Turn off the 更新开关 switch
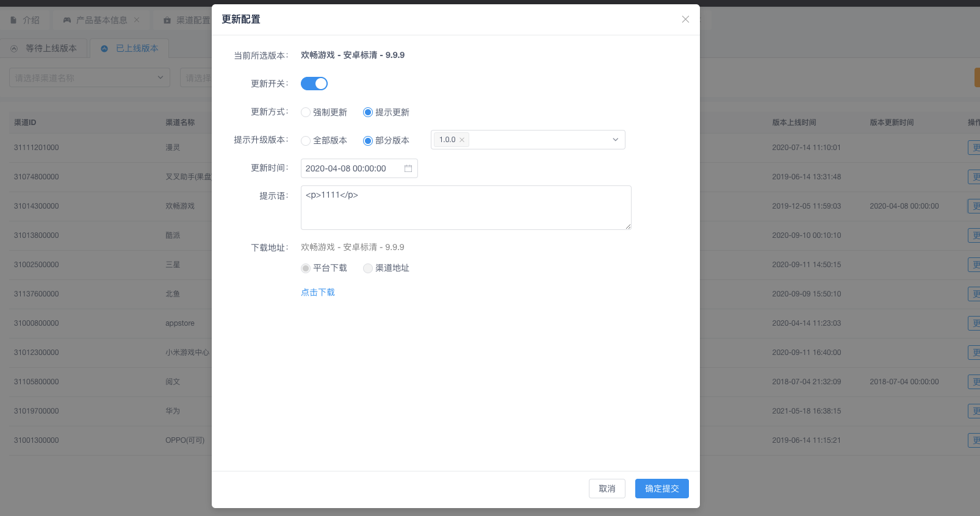The height and width of the screenshot is (516, 980). [x=314, y=84]
